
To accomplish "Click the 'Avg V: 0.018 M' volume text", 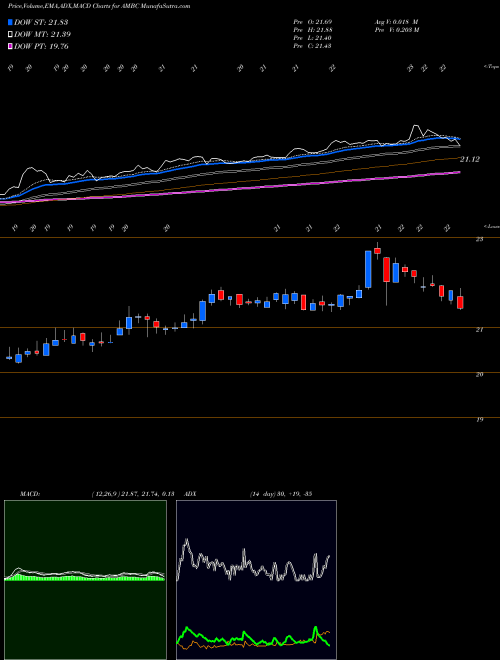I will pos(396,22).
